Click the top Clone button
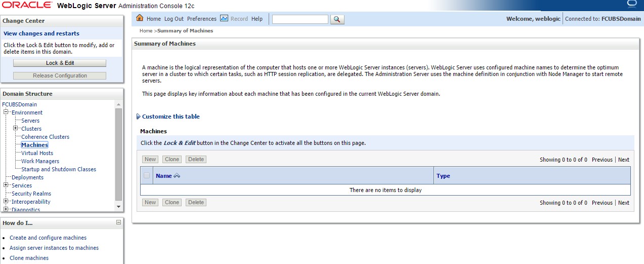The width and height of the screenshot is (644, 264). [172, 159]
